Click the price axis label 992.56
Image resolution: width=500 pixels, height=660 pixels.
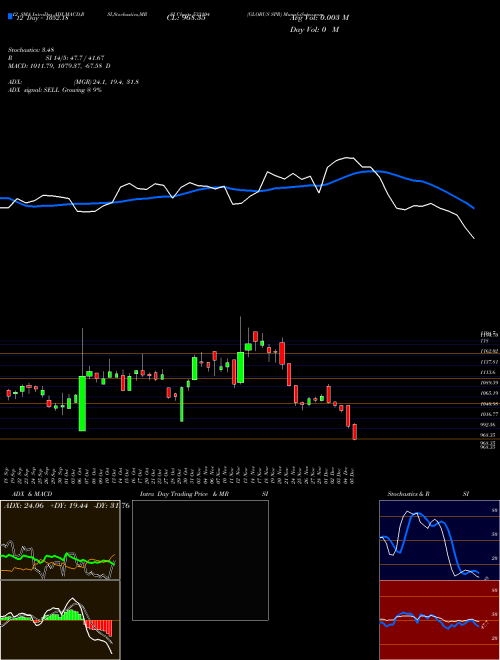[487, 425]
